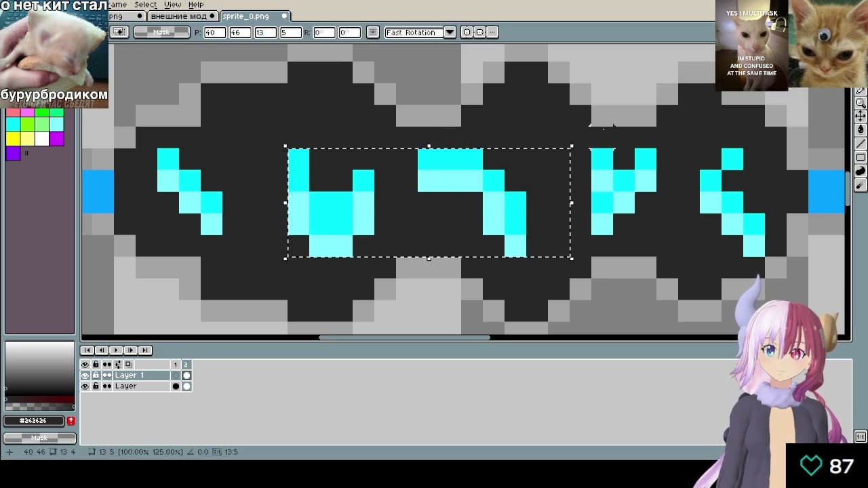The height and width of the screenshot is (488, 868).
Task: Click the Mask background color button
Action: click(x=39, y=438)
